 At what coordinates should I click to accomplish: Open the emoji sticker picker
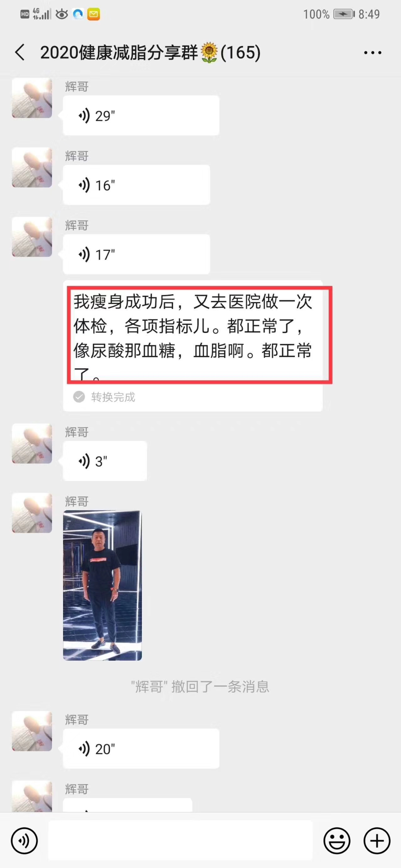(x=336, y=841)
